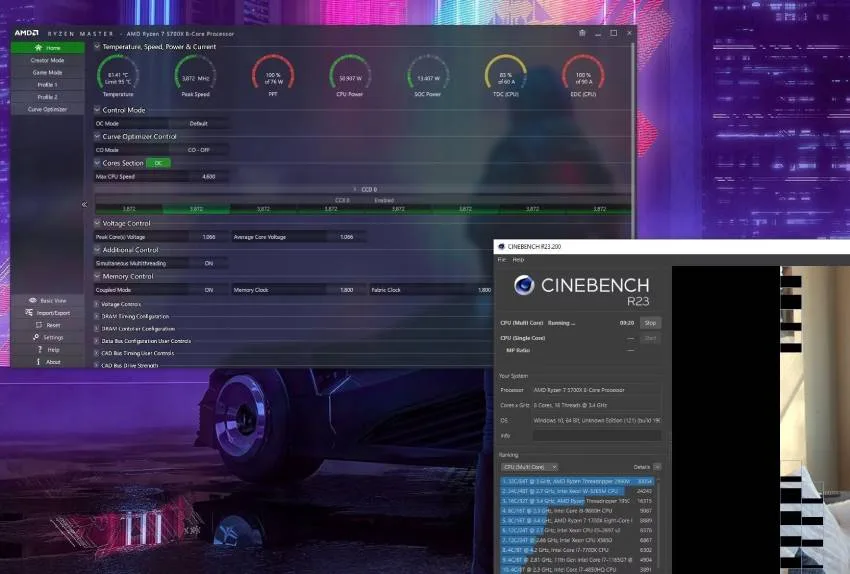Click the Cinebench sphere logo

point(524,285)
